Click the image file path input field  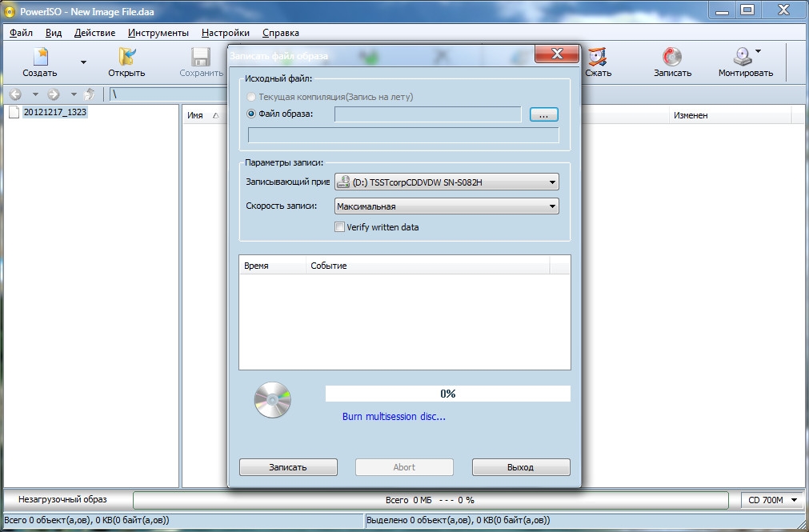pos(428,114)
